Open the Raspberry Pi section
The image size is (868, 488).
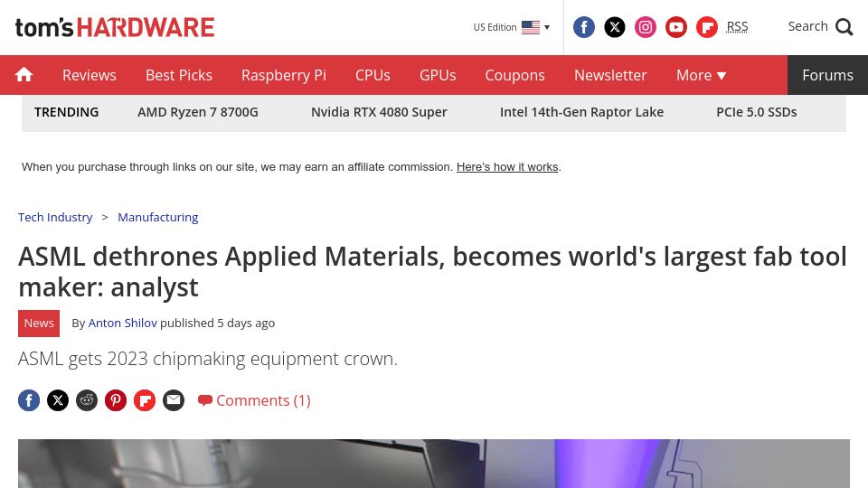tap(283, 75)
